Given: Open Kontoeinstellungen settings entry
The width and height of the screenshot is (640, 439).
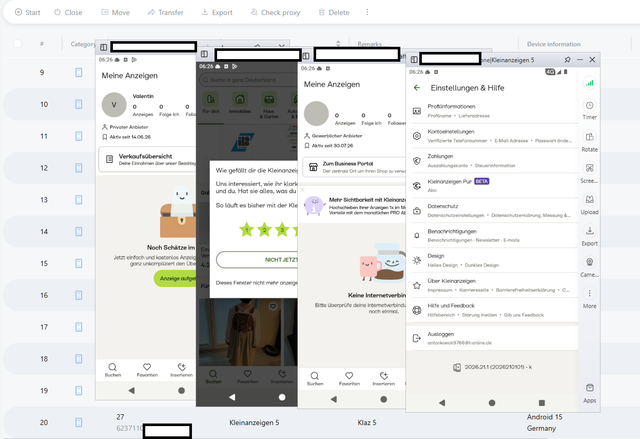Looking at the screenshot, I should [492, 136].
